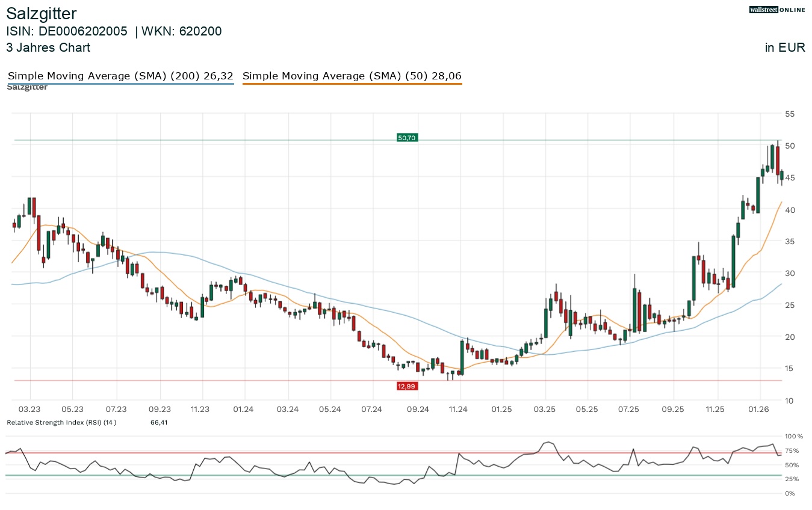Click the green 50,70 high price marker
Screen dimensions: 812x510
pyautogui.click(x=407, y=138)
